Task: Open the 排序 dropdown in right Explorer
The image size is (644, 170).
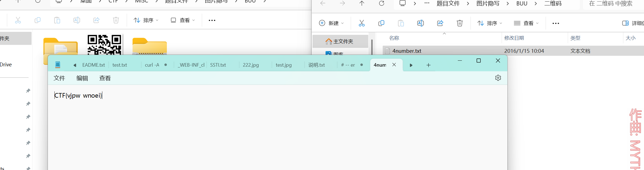Action: point(490,23)
